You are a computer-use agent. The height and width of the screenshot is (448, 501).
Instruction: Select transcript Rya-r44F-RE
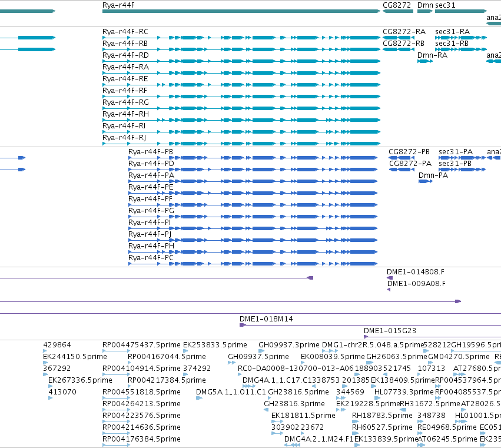click(x=125, y=79)
